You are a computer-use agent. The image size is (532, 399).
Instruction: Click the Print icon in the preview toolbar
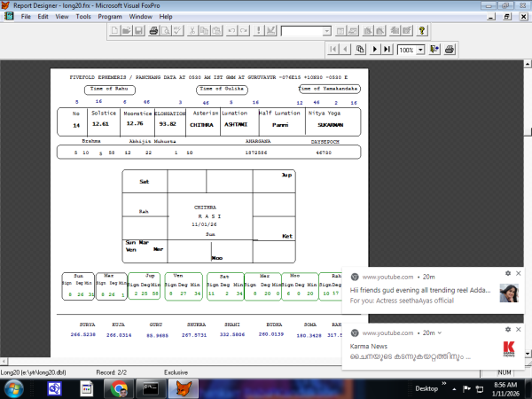(x=448, y=50)
